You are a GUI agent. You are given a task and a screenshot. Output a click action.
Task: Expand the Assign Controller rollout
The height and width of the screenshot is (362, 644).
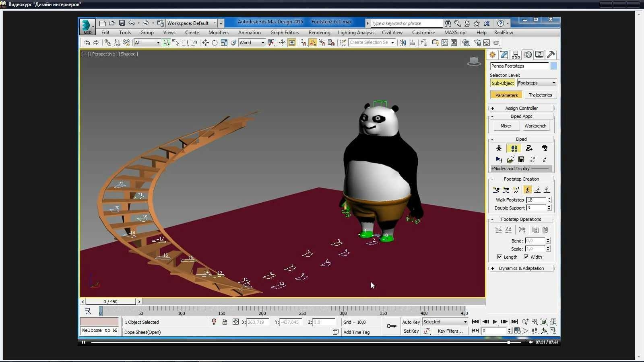[521, 108]
